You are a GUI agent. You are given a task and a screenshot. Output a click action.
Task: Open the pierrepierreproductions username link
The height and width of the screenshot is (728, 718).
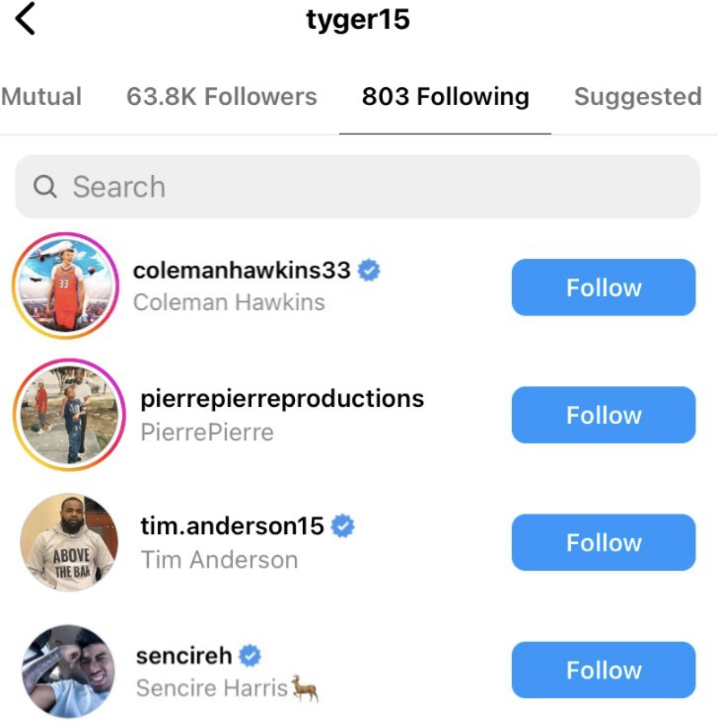pyautogui.click(x=282, y=398)
